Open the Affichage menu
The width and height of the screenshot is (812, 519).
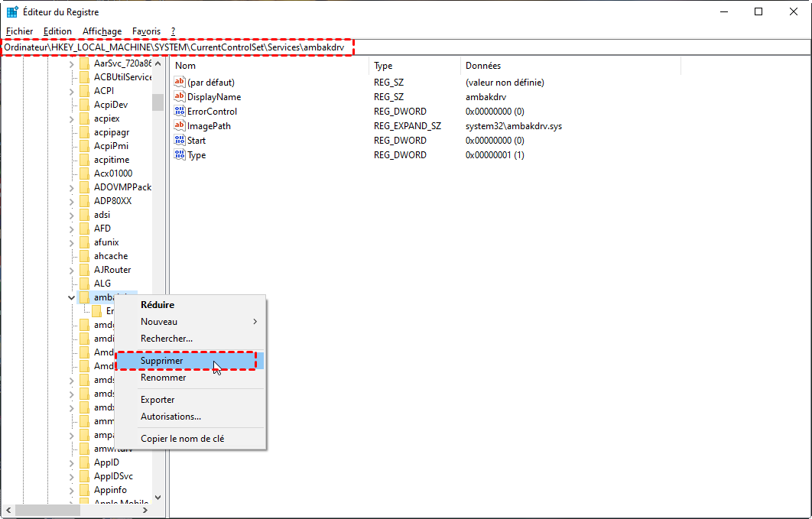(102, 31)
